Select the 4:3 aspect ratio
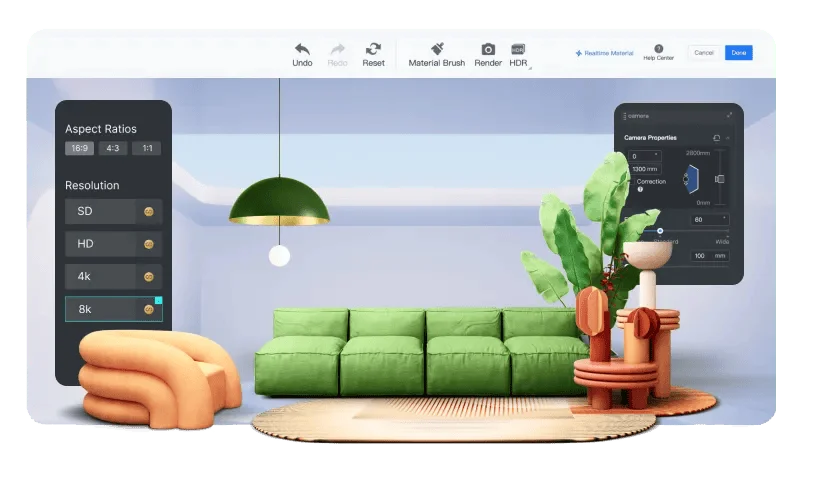Screen dimensions: 817x480 point(113,148)
